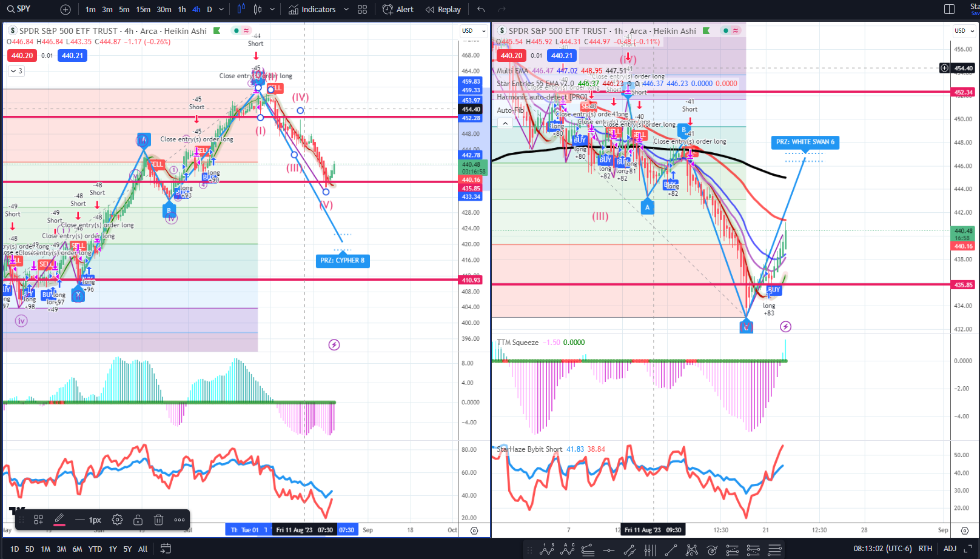This screenshot has height=559, width=980.
Task: Expand the collapsed 3 indicators legend
Action: pyautogui.click(x=16, y=71)
